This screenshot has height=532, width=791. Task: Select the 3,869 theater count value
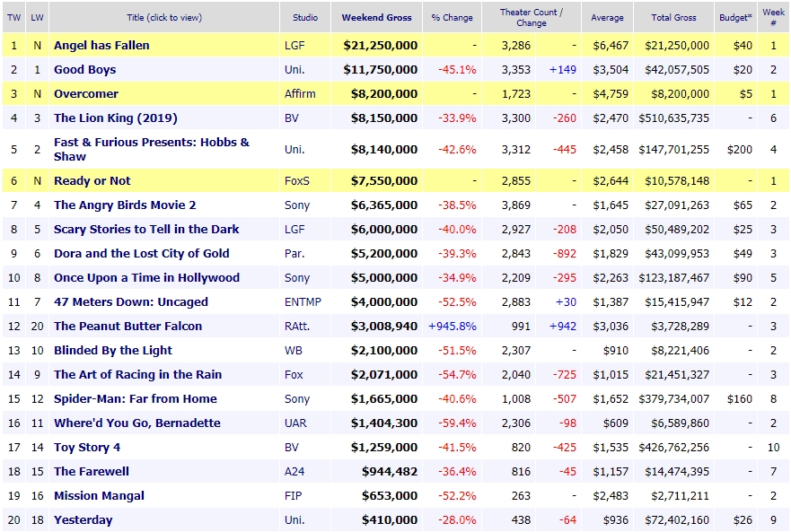(516, 205)
